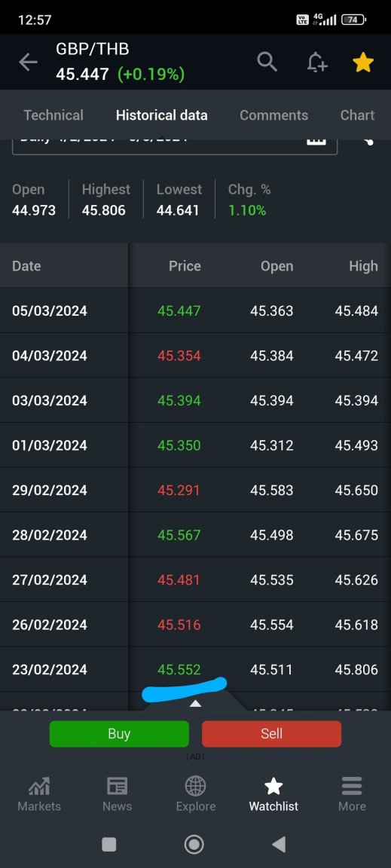Open the Markets bottom tab icon
Screen dimensions: 391x868
(38, 786)
